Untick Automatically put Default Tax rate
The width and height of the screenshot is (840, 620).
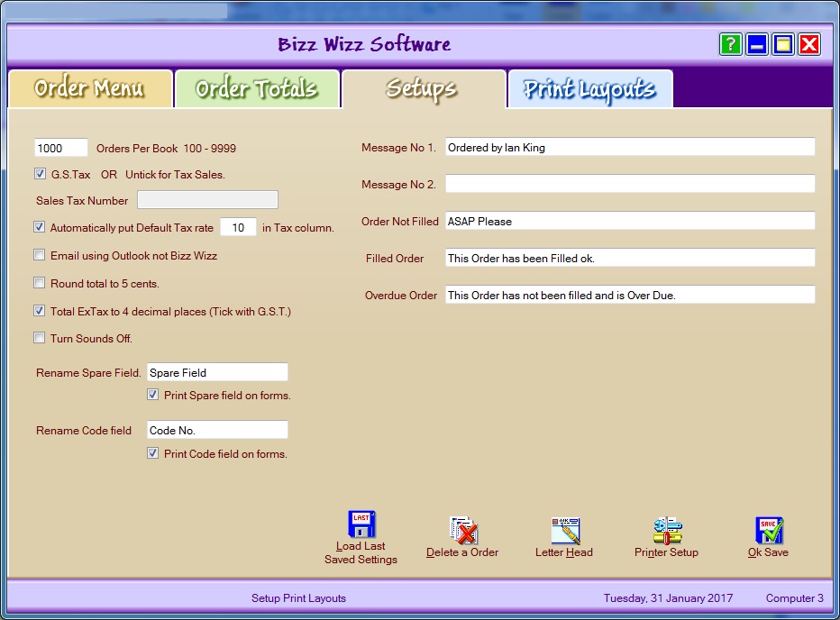pyautogui.click(x=39, y=227)
